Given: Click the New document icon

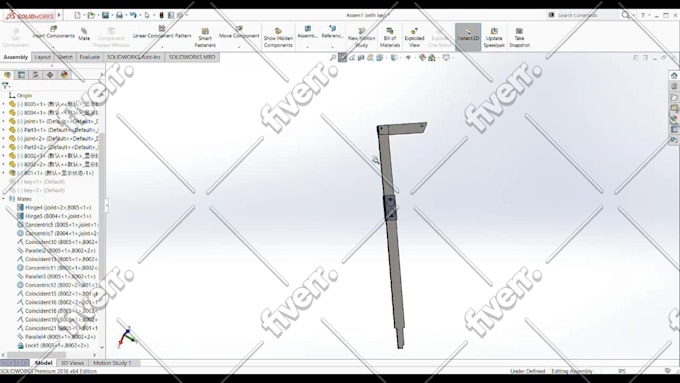Looking at the screenshot, I should click(77, 15).
